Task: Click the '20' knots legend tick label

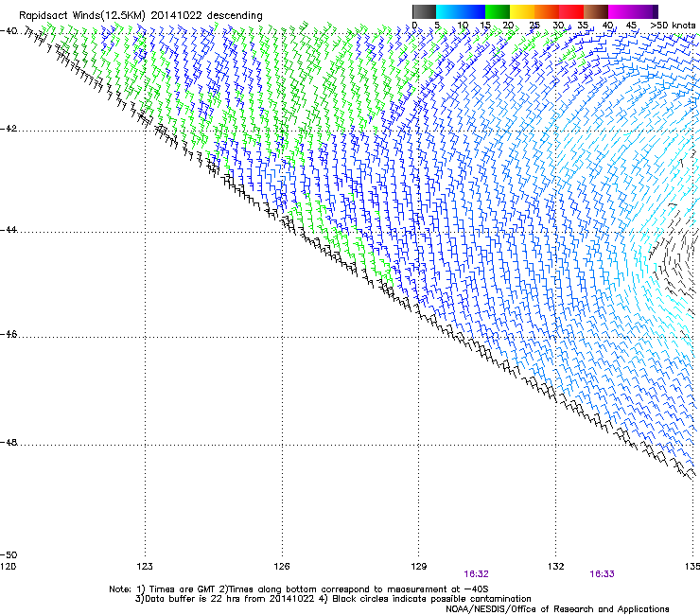Action: coord(508,26)
